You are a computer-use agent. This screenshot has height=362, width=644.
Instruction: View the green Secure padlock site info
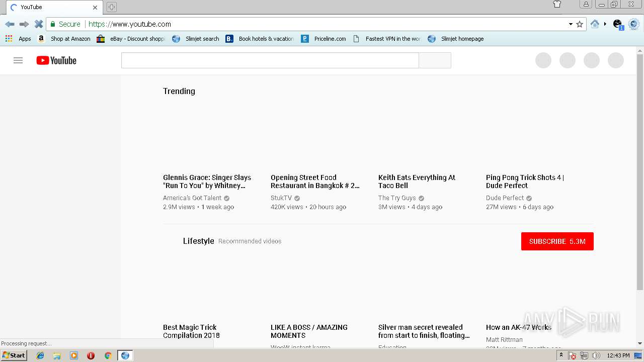click(x=65, y=24)
